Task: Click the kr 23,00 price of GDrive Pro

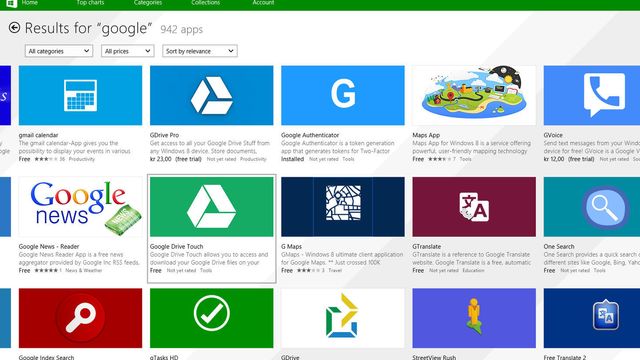Action: click(161, 159)
